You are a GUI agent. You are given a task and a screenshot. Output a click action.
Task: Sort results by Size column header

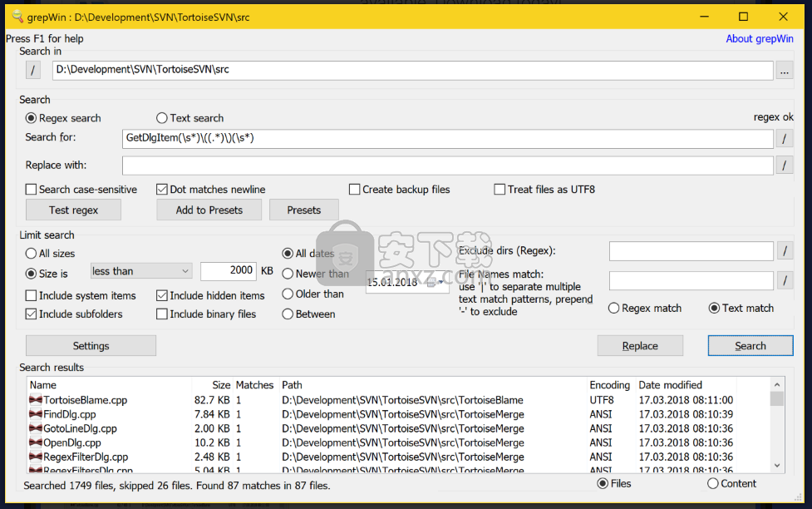(x=212, y=385)
